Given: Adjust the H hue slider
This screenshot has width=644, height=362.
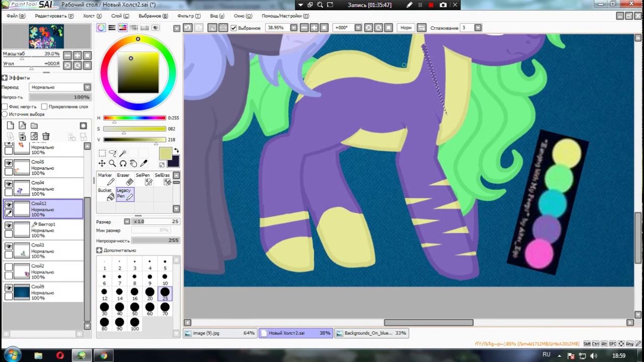Looking at the screenshot, I should click(x=135, y=118).
